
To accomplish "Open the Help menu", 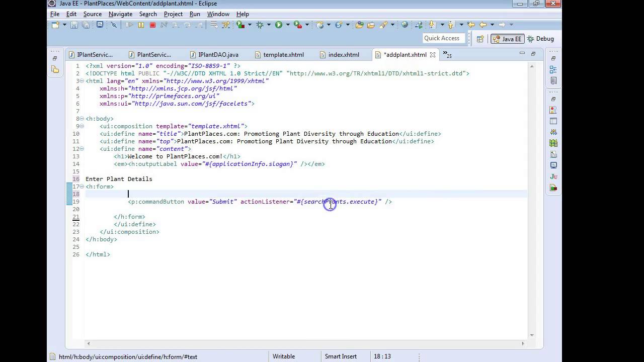I will (243, 14).
